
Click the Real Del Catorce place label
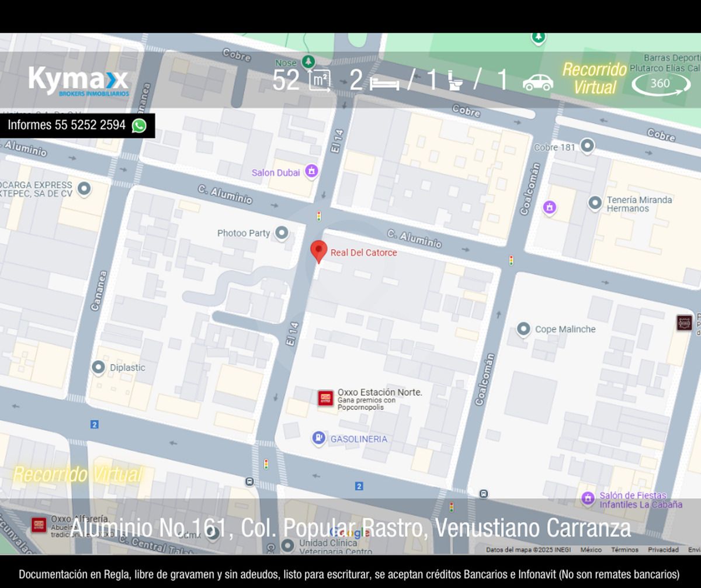click(363, 253)
